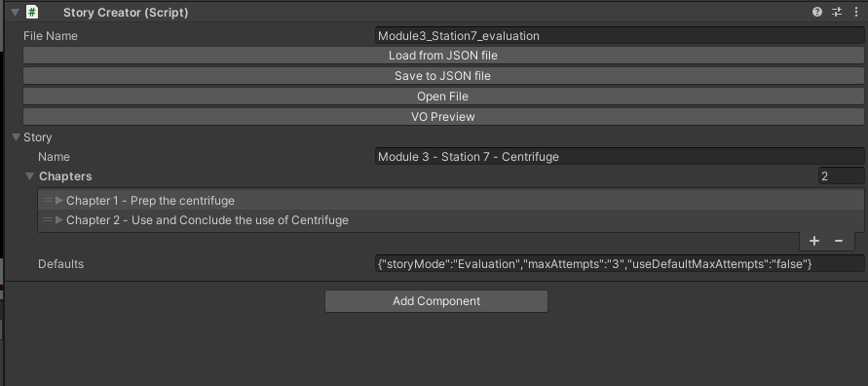The image size is (868, 386).
Task: Open the component preset sliders icon
Action: [837, 12]
